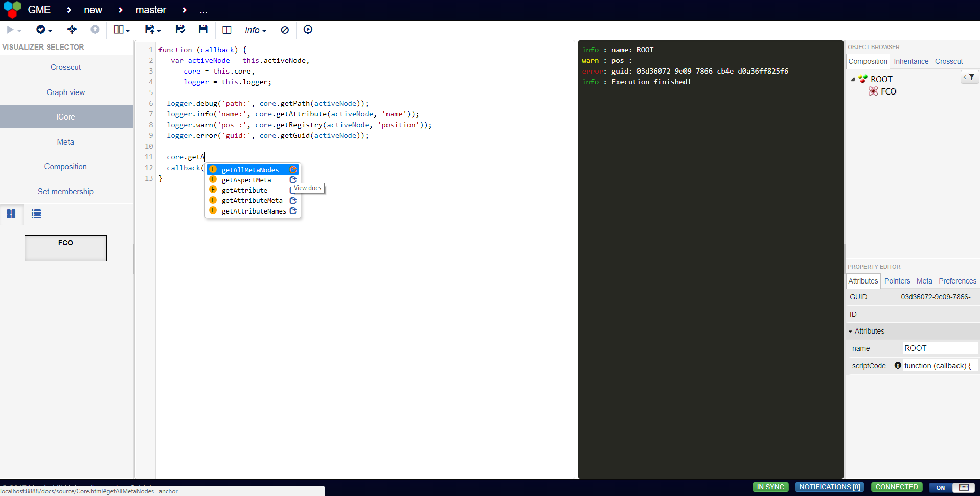Select FCO node in object tree
Image resolution: width=980 pixels, height=496 pixels.
point(888,91)
